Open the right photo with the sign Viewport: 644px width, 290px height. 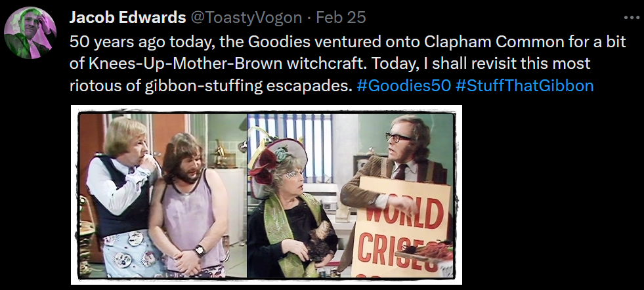(x=351, y=196)
